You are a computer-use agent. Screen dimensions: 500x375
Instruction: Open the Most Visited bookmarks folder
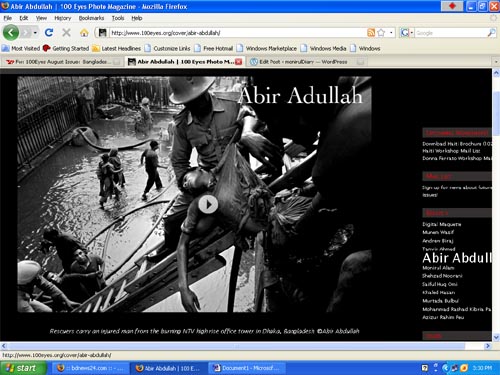coord(21,48)
